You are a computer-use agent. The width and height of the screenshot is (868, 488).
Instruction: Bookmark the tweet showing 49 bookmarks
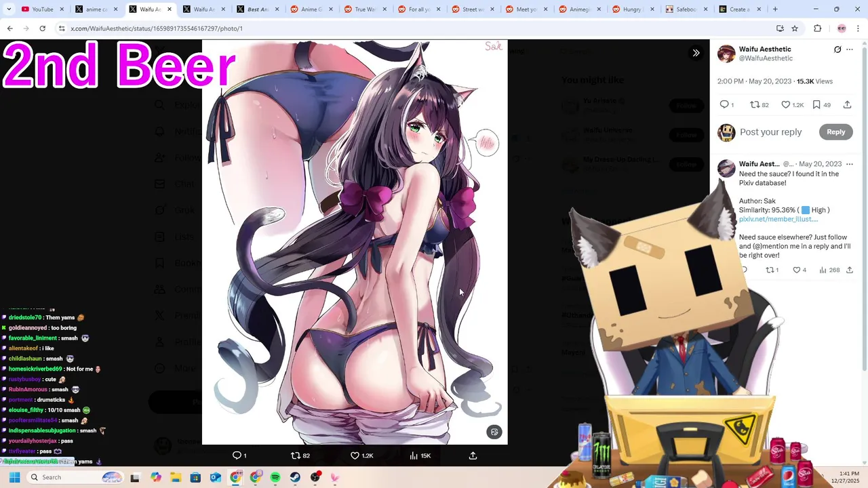click(x=821, y=104)
